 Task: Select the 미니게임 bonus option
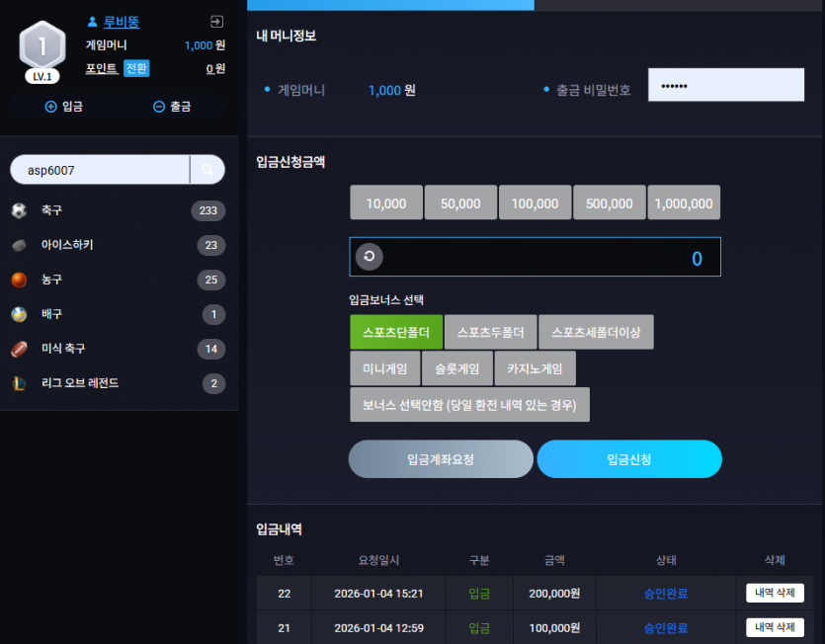coord(385,368)
